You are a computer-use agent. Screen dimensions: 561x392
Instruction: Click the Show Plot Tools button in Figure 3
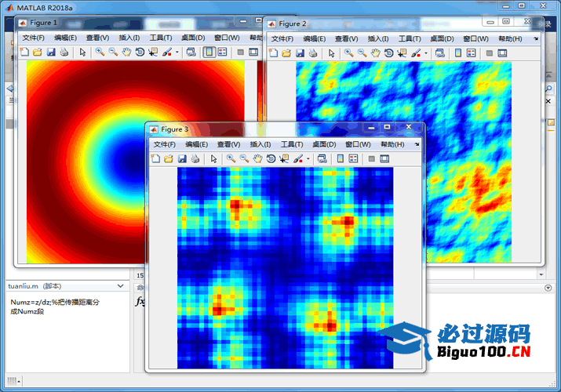tap(384, 158)
